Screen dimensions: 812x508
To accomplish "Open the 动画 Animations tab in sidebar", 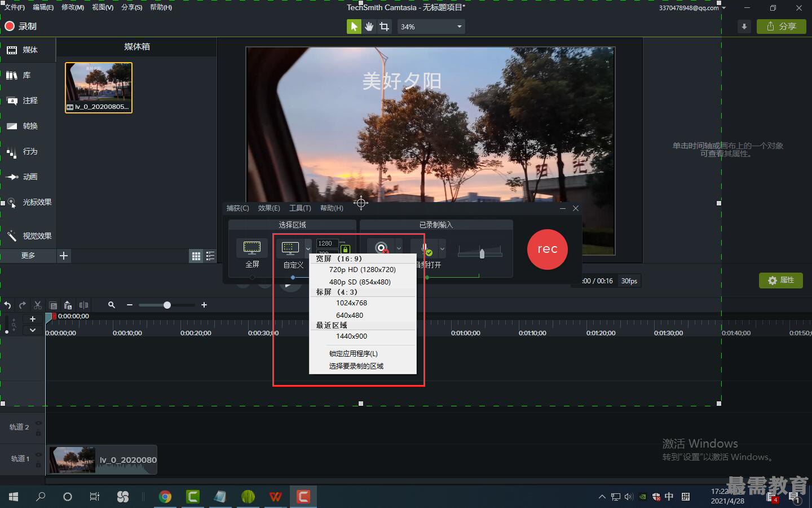I will [28, 177].
